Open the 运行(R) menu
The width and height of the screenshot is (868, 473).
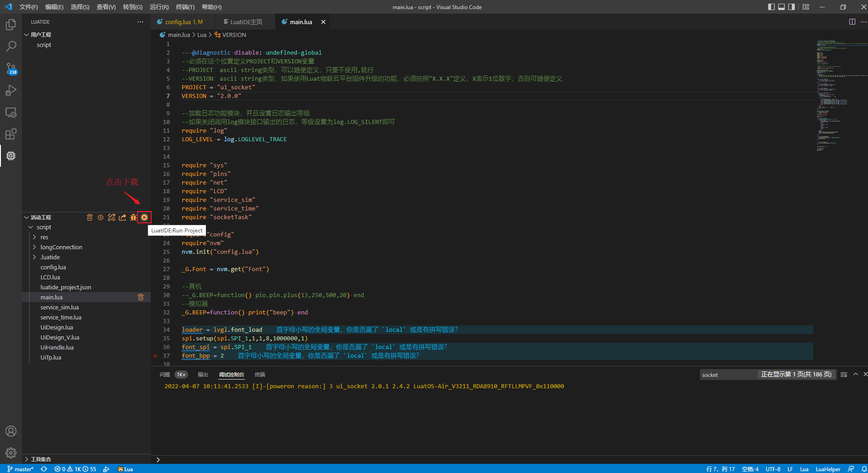coord(159,7)
